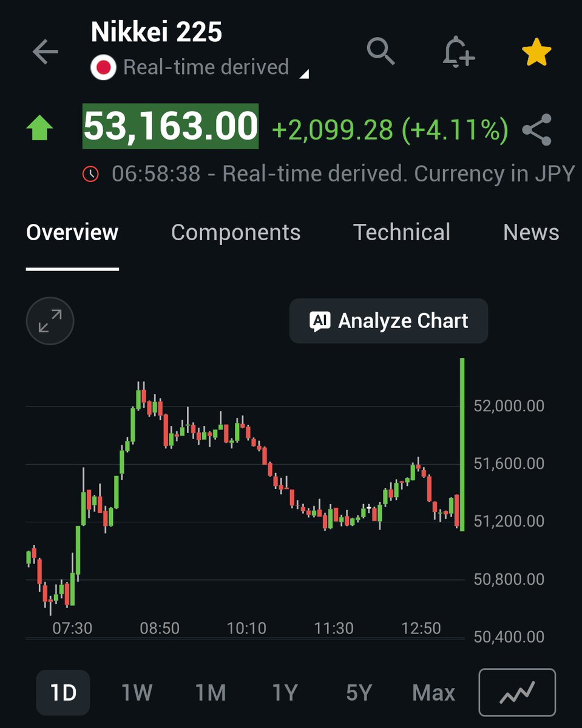Tap the 12:50 time axis label

421,628
